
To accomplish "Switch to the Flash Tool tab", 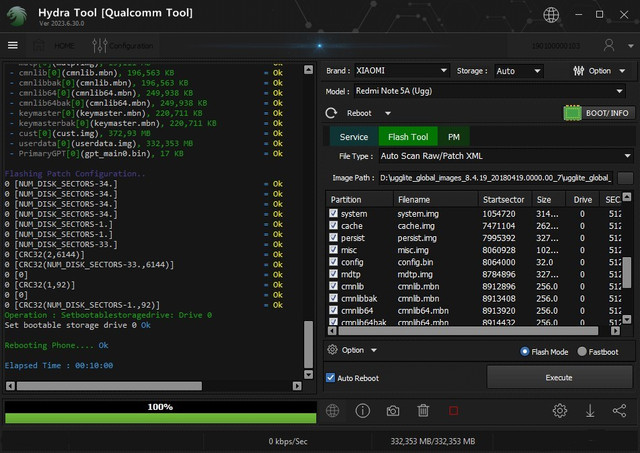I will pyautogui.click(x=408, y=137).
